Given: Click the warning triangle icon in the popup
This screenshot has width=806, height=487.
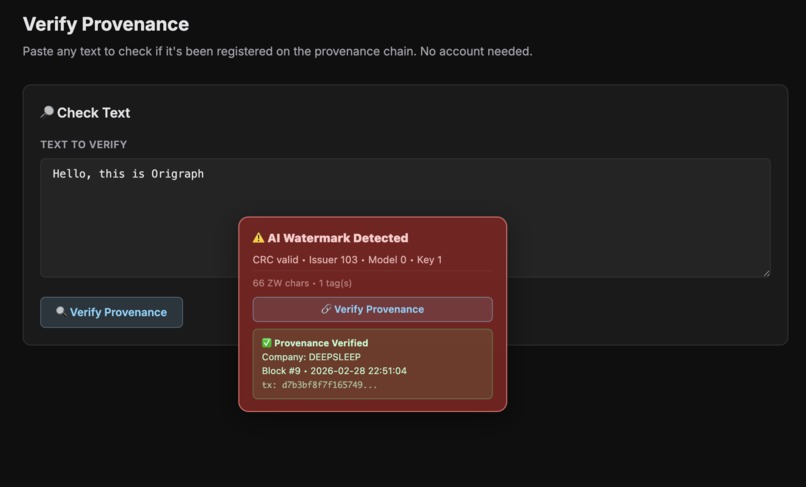Looking at the screenshot, I should tap(259, 238).
